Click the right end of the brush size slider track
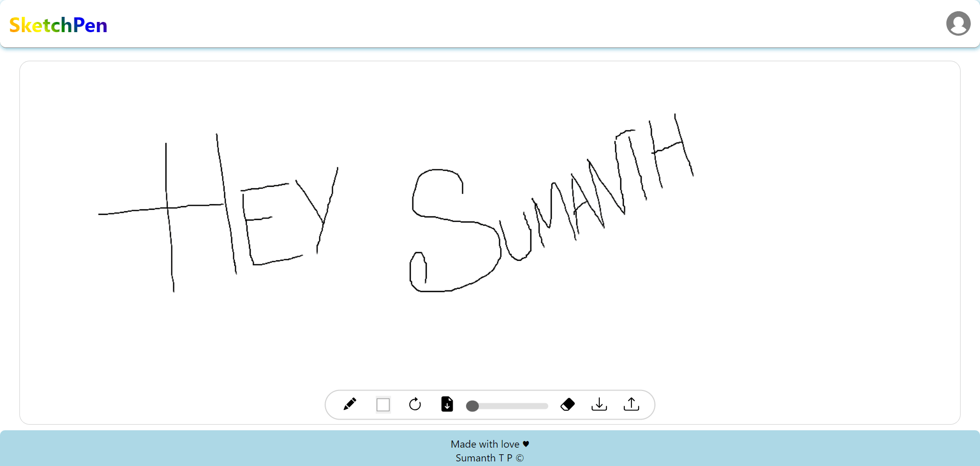The image size is (980, 466). (x=545, y=406)
